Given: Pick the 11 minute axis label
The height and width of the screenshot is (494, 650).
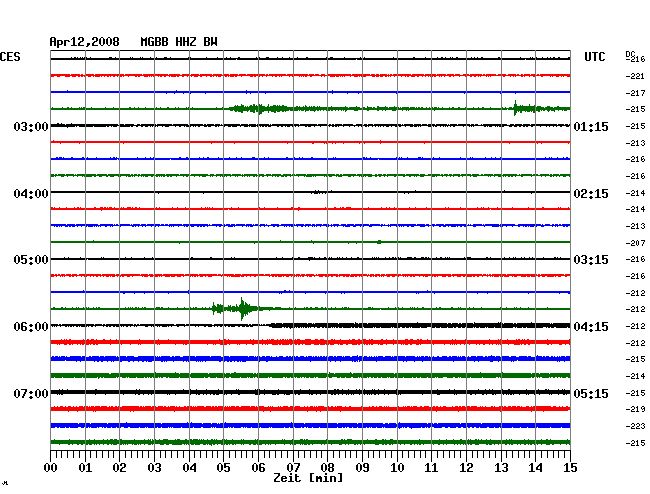Looking at the screenshot, I should pos(431,467).
